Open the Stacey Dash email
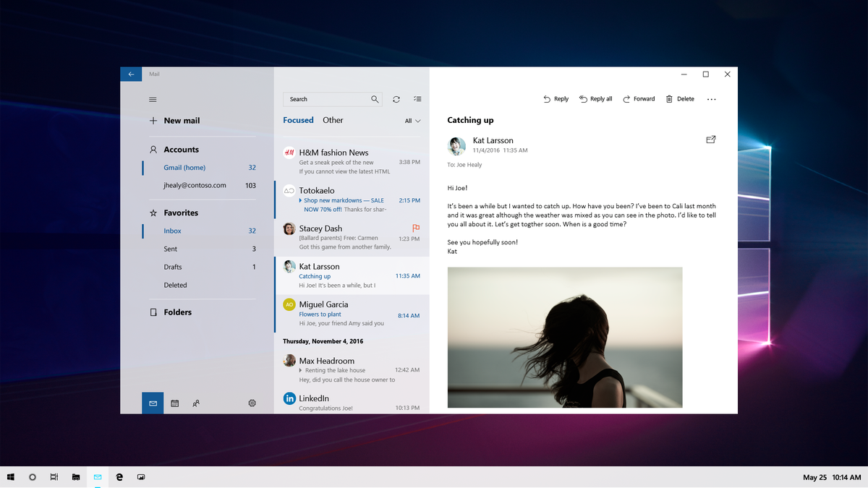 pyautogui.click(x=352, y=238)
